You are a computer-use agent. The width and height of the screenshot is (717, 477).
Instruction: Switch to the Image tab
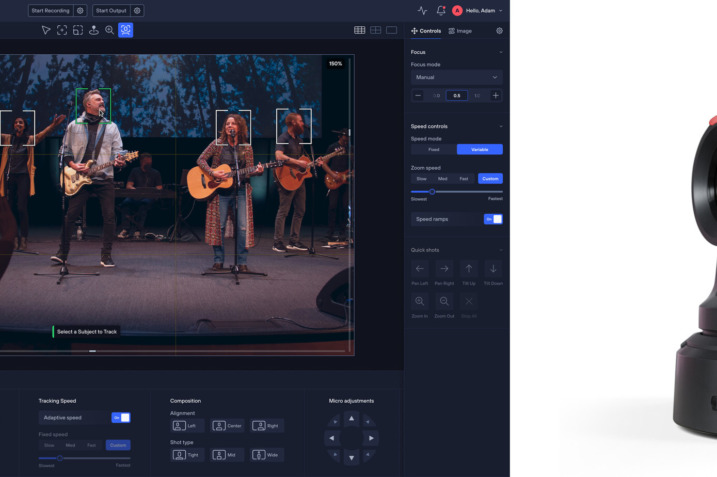tap(460, 31)
